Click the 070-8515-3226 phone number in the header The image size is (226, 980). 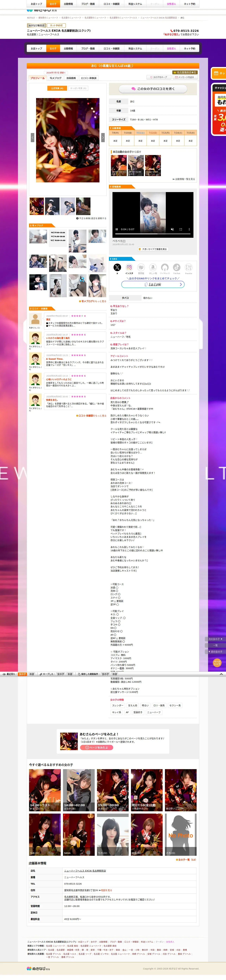coord(185,31)
